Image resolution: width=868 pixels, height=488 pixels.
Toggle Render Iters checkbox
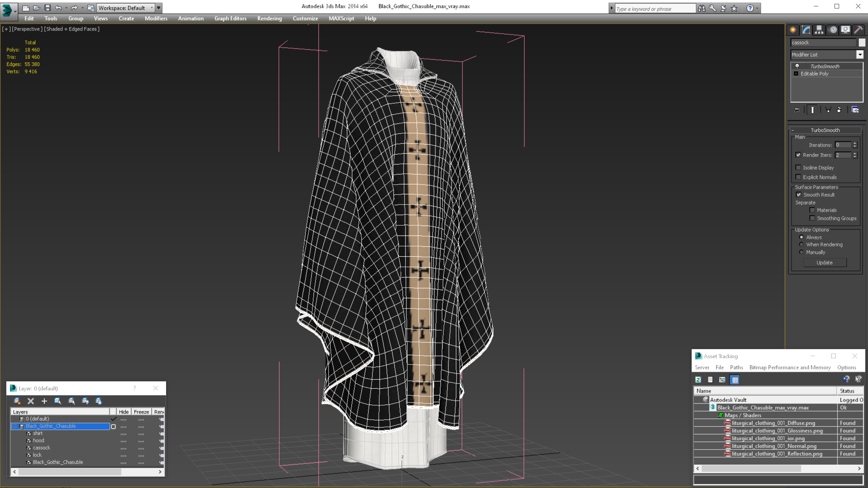[798, 155]
